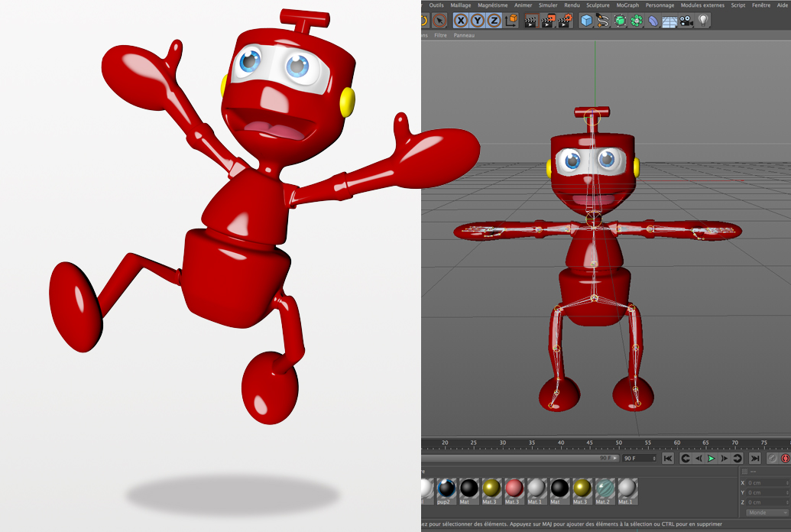791x532 pixels.
Task: Toggle the Y axis lock
Action: (477, 21)
